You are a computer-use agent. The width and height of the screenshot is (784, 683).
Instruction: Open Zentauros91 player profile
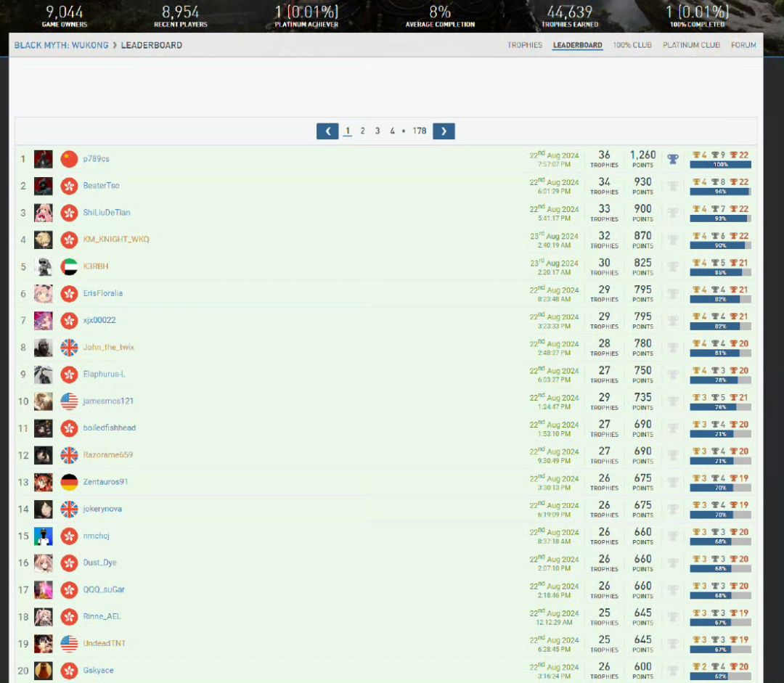pyautogui.click(x=105, y=481)
